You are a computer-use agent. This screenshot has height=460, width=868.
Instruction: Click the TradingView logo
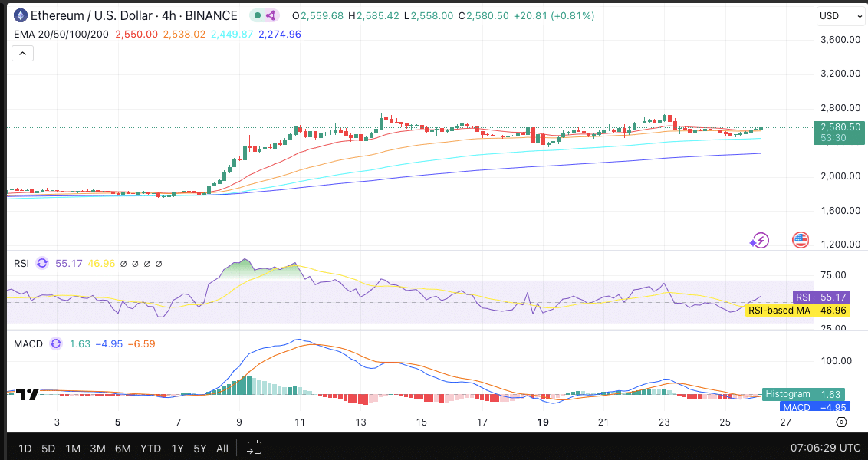(x=27, y=394)
